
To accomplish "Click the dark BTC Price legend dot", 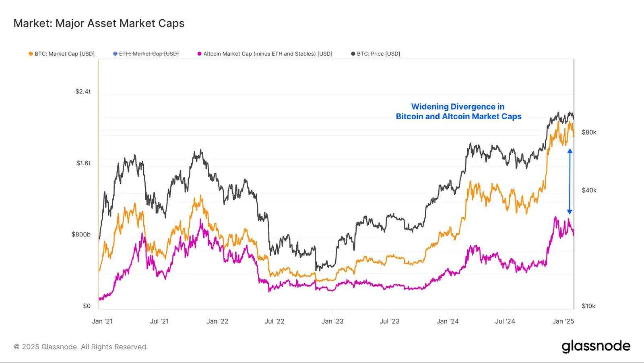I will (353, 54).
